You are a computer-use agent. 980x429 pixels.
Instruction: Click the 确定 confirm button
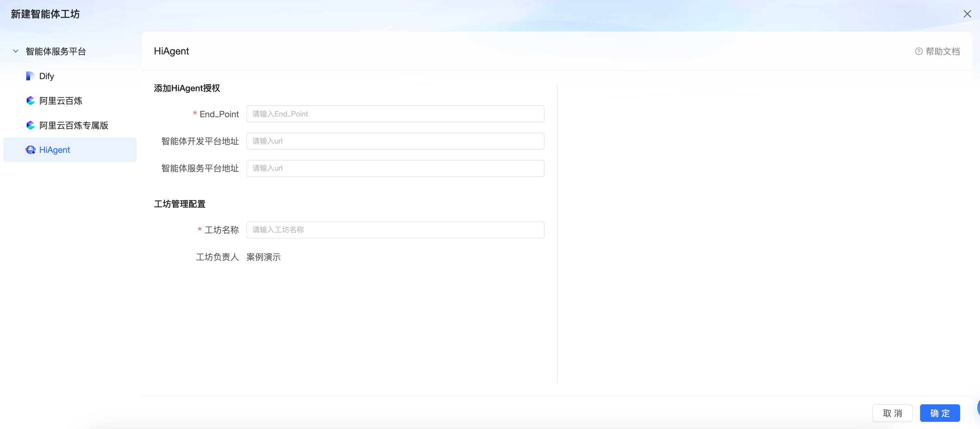[940, 413]
